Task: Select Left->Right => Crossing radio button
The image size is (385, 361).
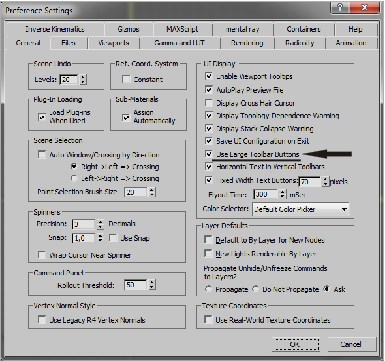Action: tap(74, 179)
